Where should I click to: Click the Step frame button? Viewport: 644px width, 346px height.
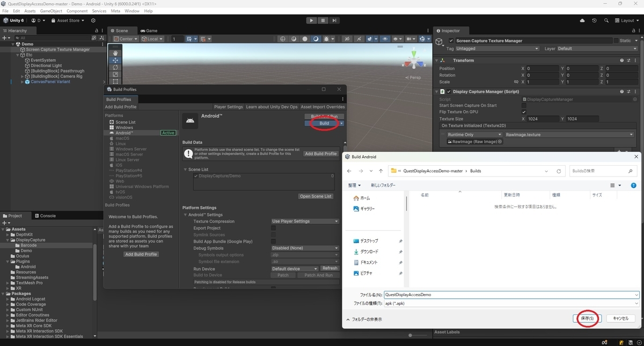(x=334, y=20)
